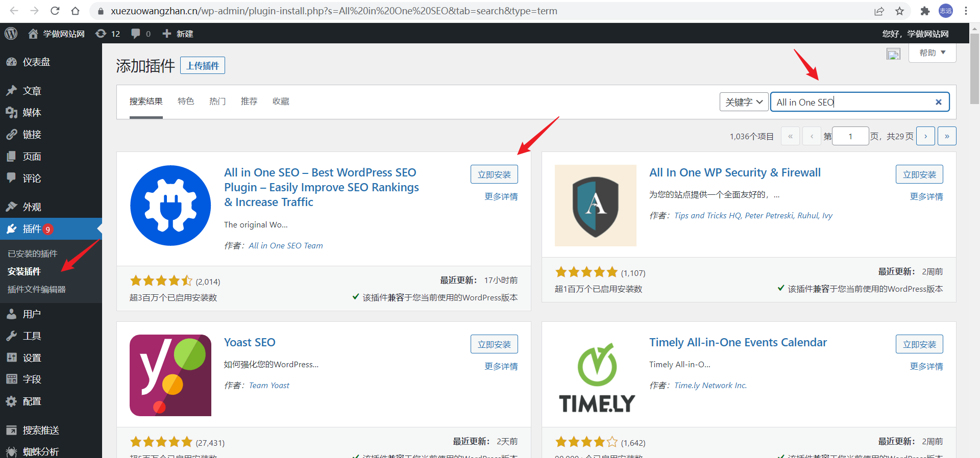The height and width of the screenshot is (458, 980).
Task: Install Timely All-in-One Events Calendar
Action: [919, 344]
